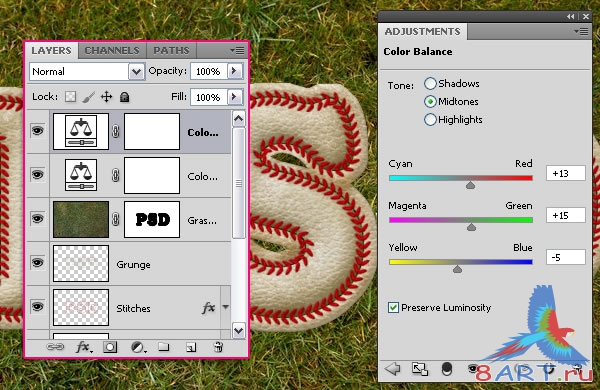
Task: Select the Shadows tone option
Action: [x=430, y=83]
